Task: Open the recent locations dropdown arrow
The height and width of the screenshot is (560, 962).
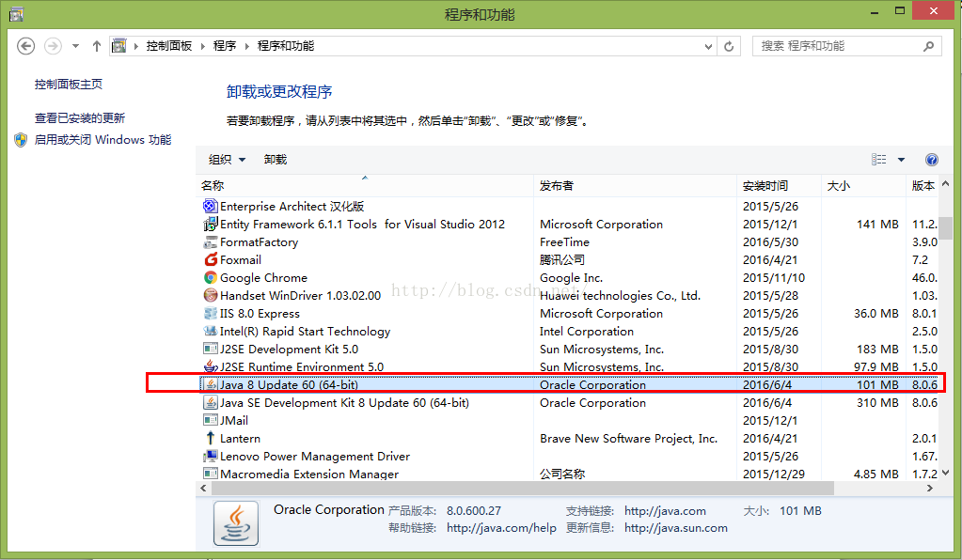Action: click(75, 46)
